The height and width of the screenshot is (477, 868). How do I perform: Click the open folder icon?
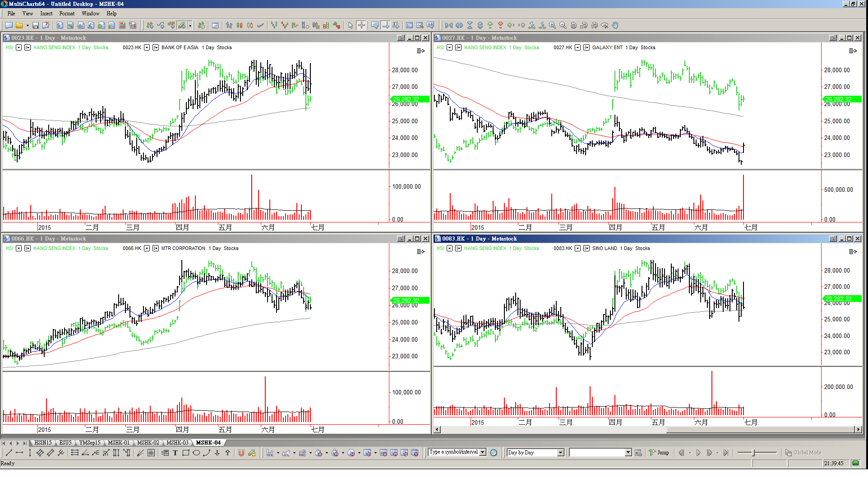pos(19,26)
